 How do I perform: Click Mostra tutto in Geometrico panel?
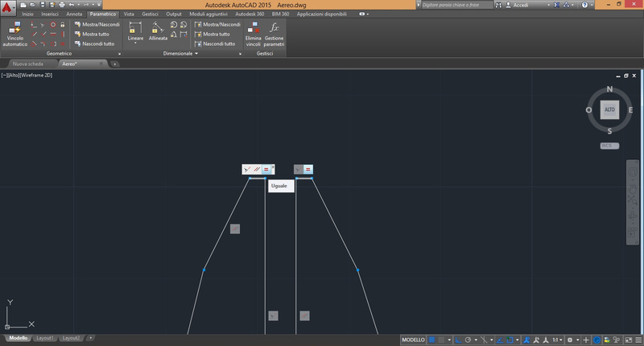pyautogui.click(x=92, y=34)
